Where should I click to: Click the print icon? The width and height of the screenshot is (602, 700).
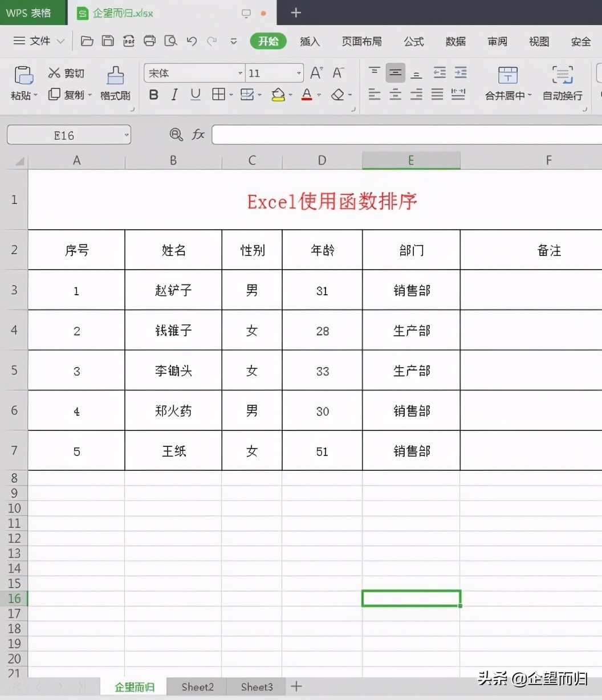tap(149, 41)
